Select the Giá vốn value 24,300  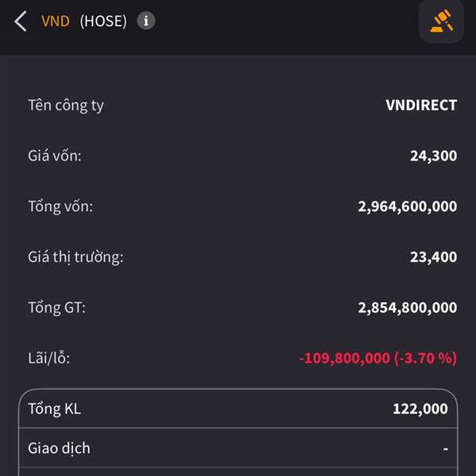[433, 156]
